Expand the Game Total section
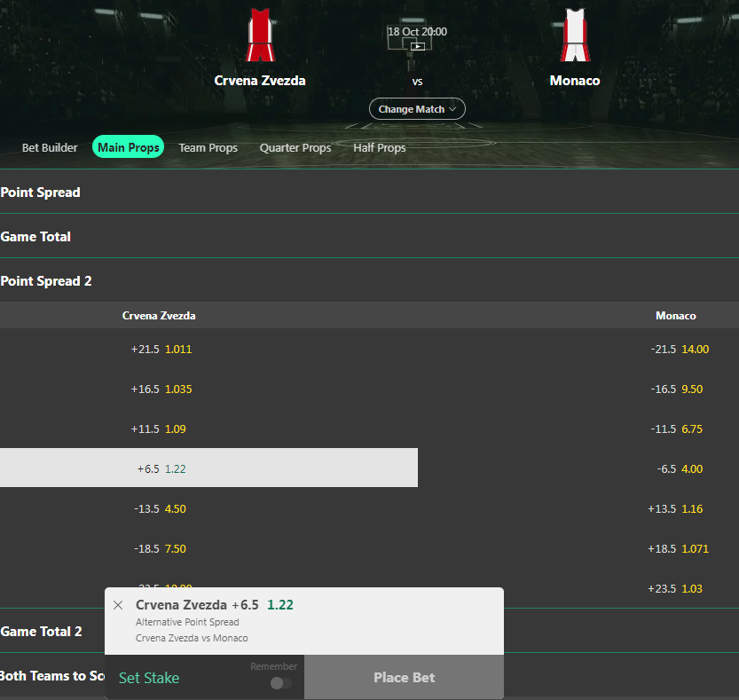 369,237
